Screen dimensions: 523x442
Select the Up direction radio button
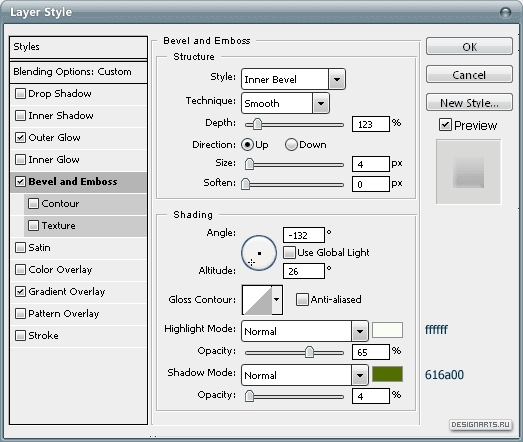pyautogui.click(x=247, y=144)
